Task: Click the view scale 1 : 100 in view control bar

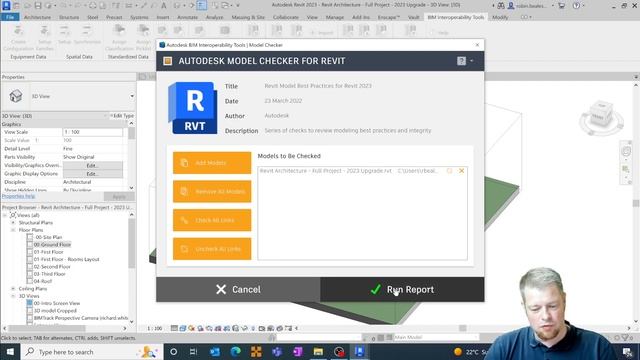Action: (x=155, y=328)
